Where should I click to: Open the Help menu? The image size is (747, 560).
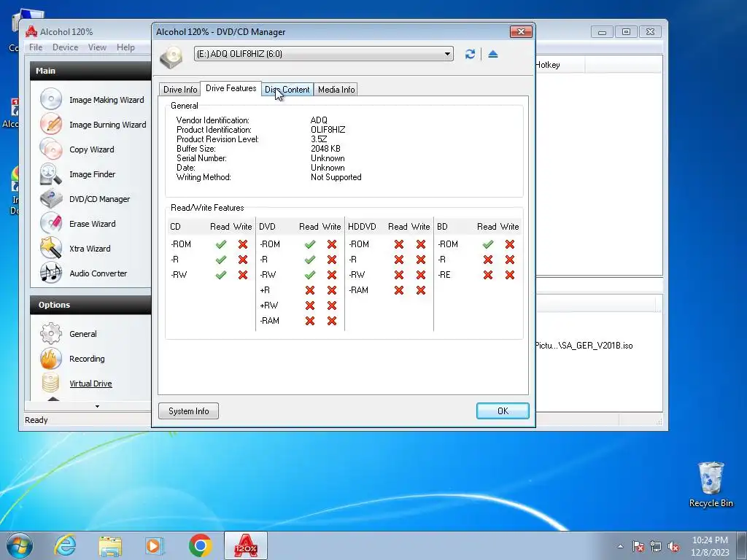(x=125, y=47)
